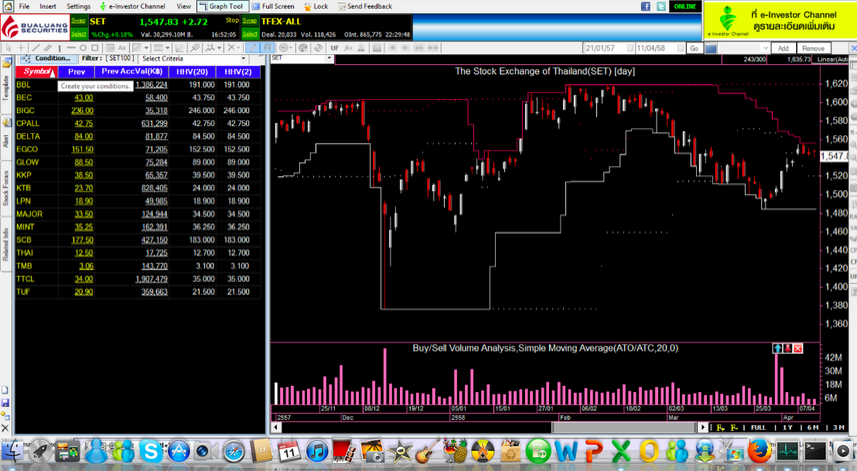Toggle the highlighted pencil drawing mode button
This screenshot has width=857, height=471.
coord(253,48)
